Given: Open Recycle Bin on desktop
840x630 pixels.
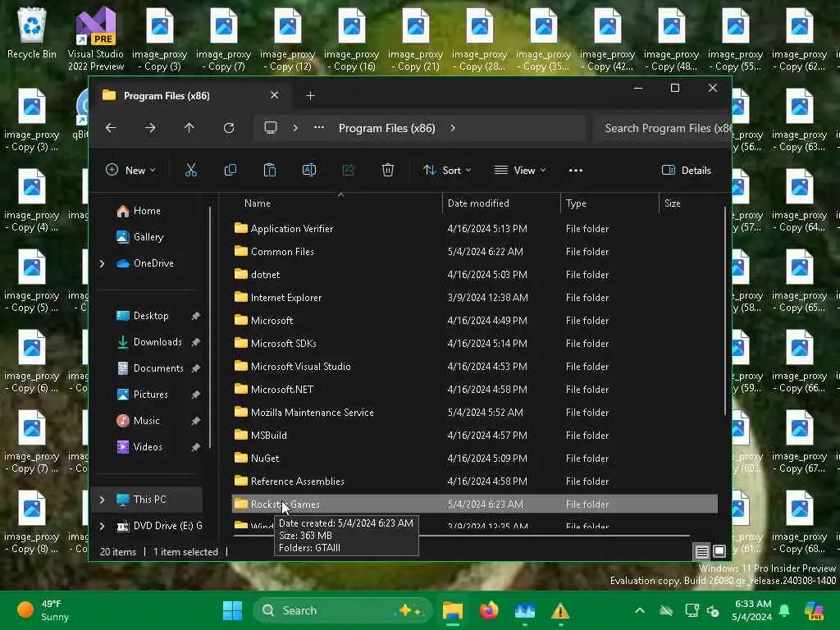Looking at the screenshot, I should click(x=32, y=33).
